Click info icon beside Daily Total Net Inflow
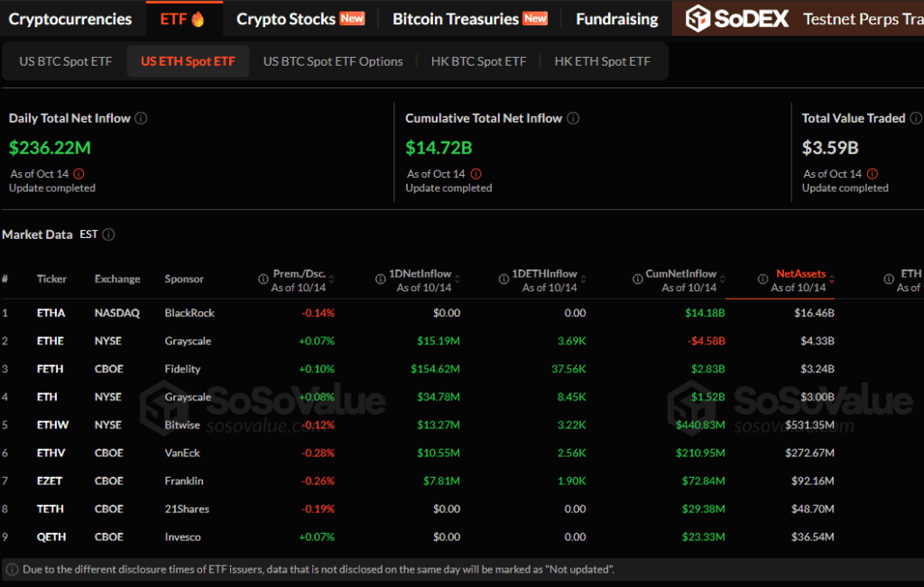Screen dimensions: 924x587 141,118
